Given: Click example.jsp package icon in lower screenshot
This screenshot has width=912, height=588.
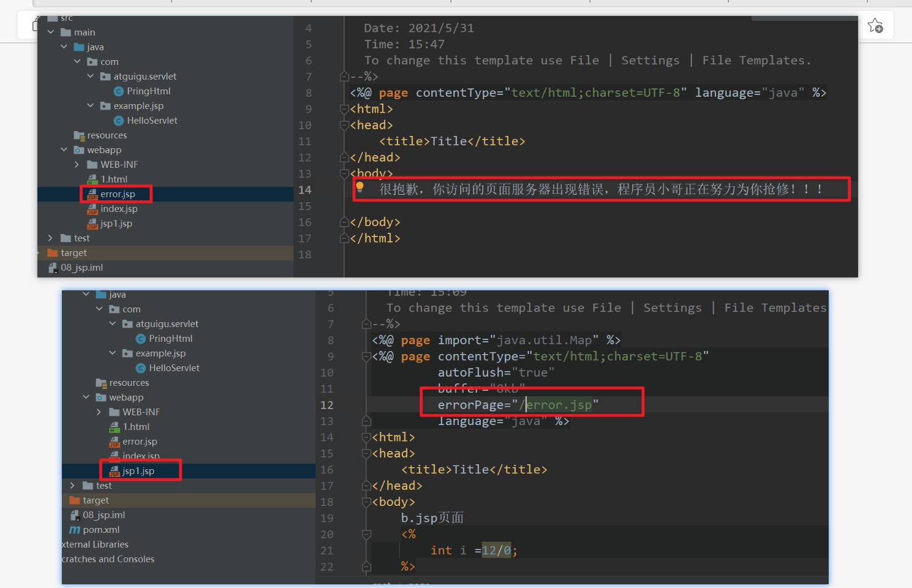Looking at the screenshot, I should (127, 353).
